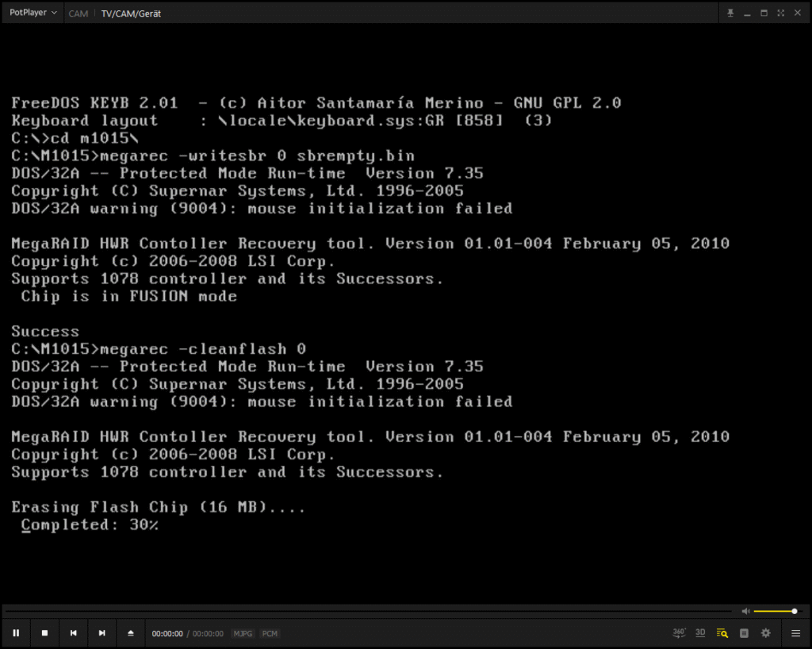Viewport: 812px width, 649px height.
Task: Pause the video playback
Action: tap(16, 633)
